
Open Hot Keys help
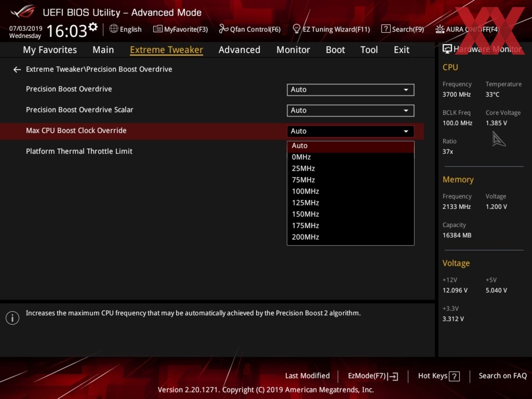439,376
